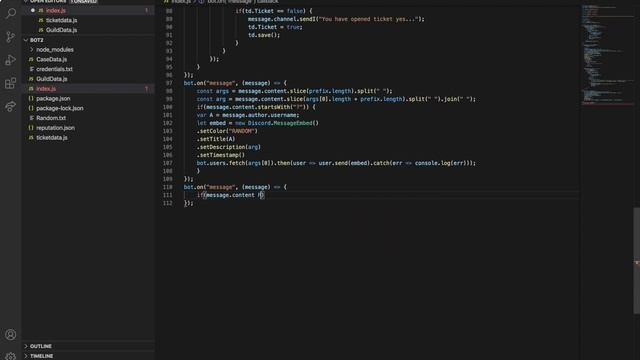Open Random.txt in the explorer
This screenshot has width=640, height=360.
51,118
